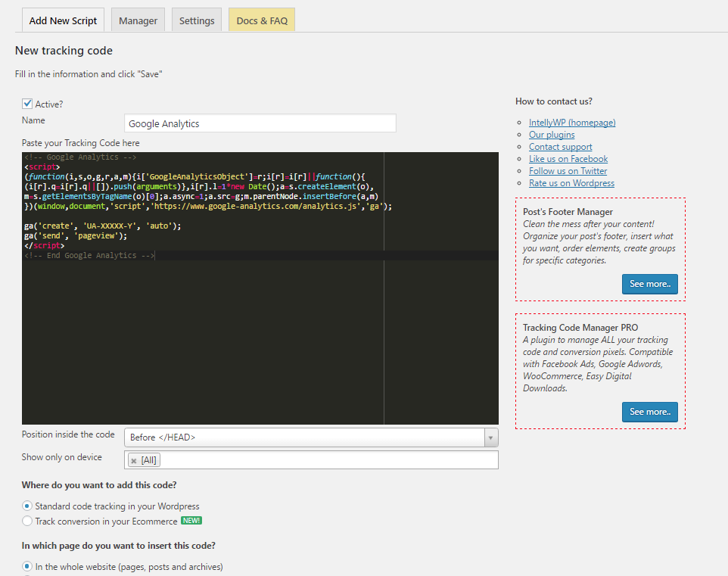728x576 pixels.
Task: Select Standard code tracking in your Wordpress
Action: [x=28, y=506]
